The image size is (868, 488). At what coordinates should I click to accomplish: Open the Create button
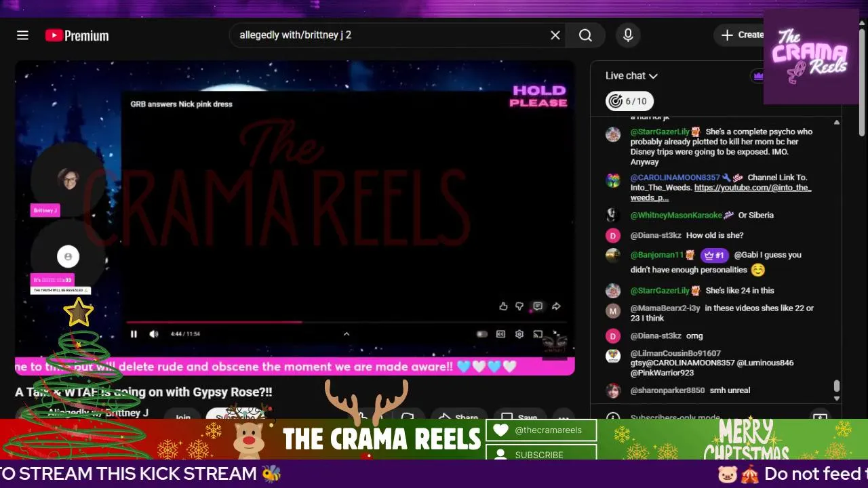[742, 35]
